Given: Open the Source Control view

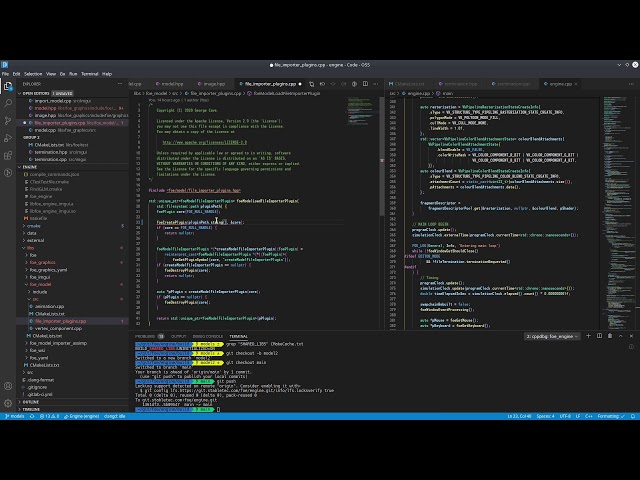Looking at the screenshot, I should point(8,120).
